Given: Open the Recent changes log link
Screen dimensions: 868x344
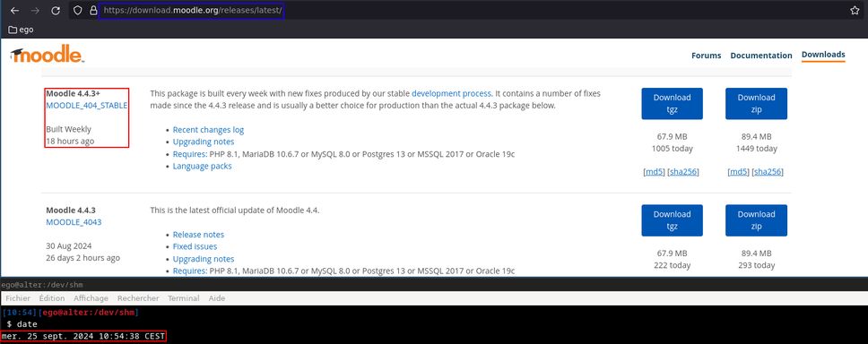Looking at the screenshot, I should click(208, 129).
